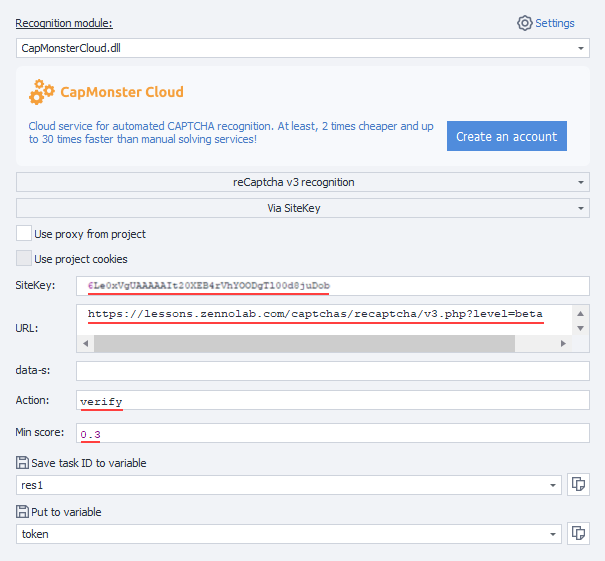Expand the res1 variable dropdown
This screenshot has width=605, height=561.
552,485
